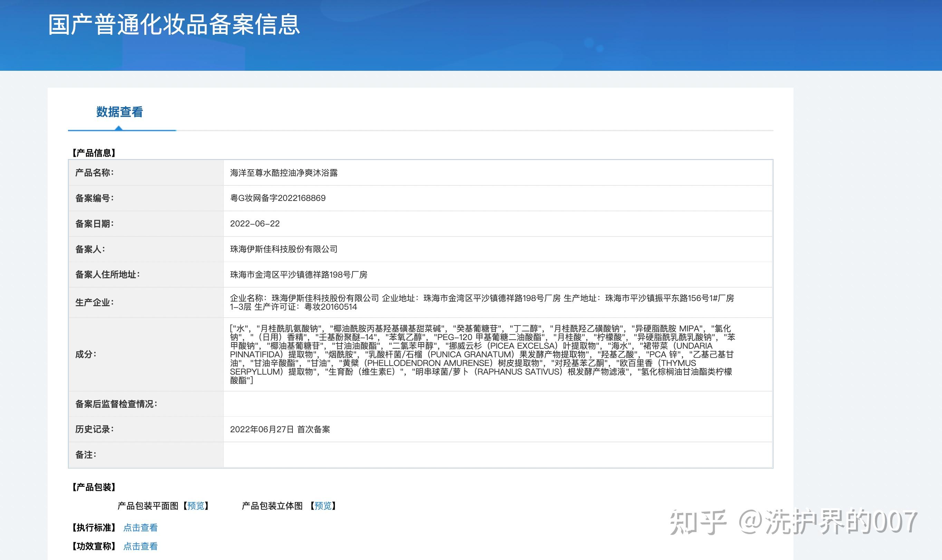Preview the 产品包装立体图 image
The height and width of the screenshot is (560, 942).
pos(323,506)
